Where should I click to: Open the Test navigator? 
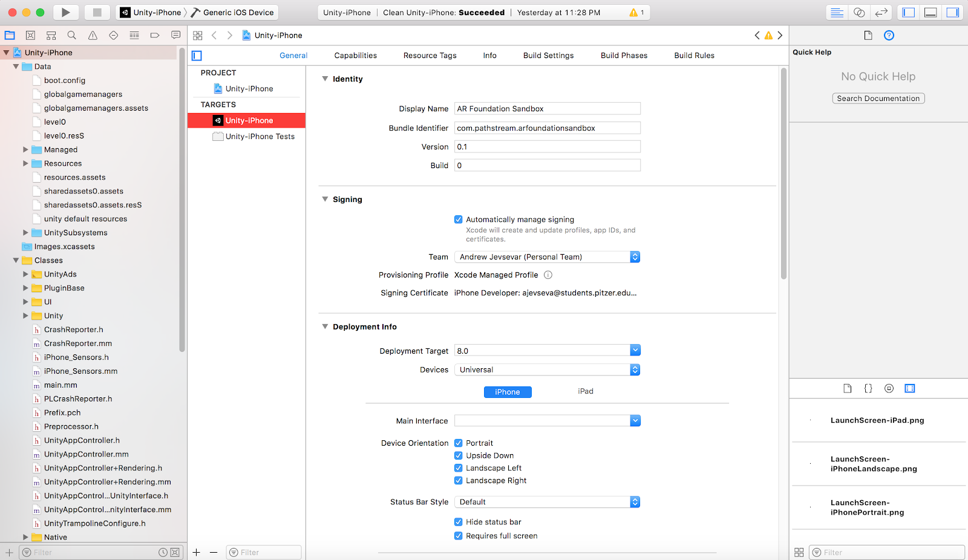(x=113, y=36)
